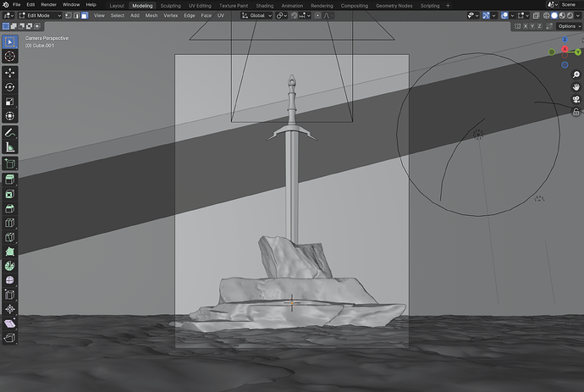The image size is (584, 392).
Task: Select the Poly Build tool
Action: 9,251
